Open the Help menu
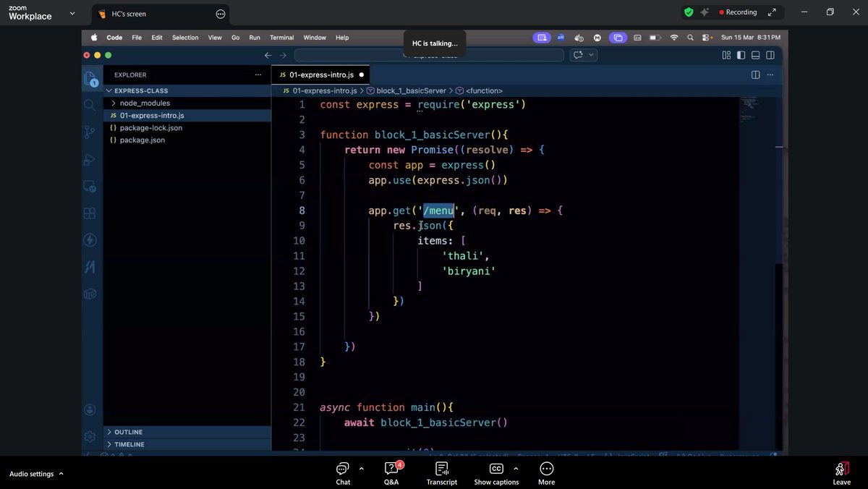This screenshot has width=868, height=489. click(342, 38)
